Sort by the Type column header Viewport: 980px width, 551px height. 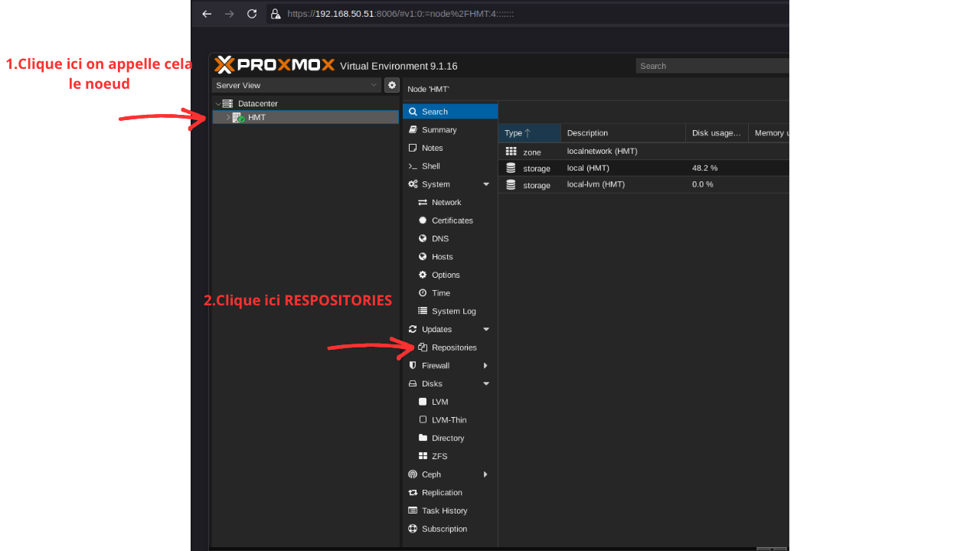pos(530,133)
